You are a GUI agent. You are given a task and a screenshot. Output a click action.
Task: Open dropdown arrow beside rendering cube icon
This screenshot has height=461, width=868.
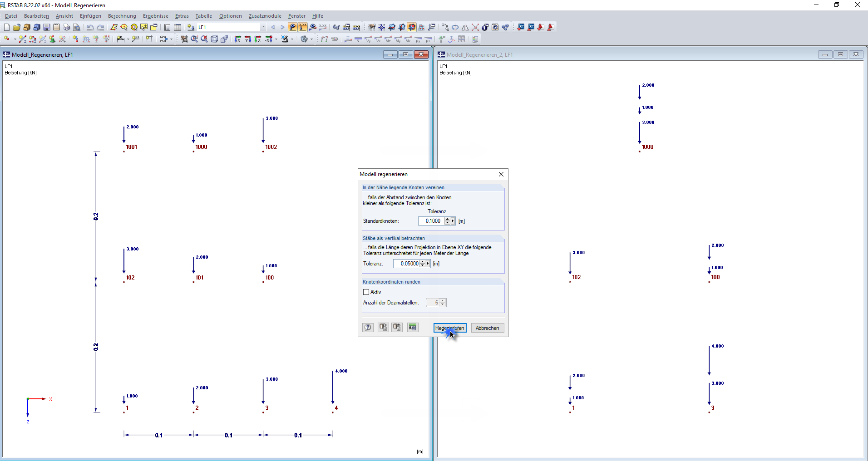(x=311, y=39)
